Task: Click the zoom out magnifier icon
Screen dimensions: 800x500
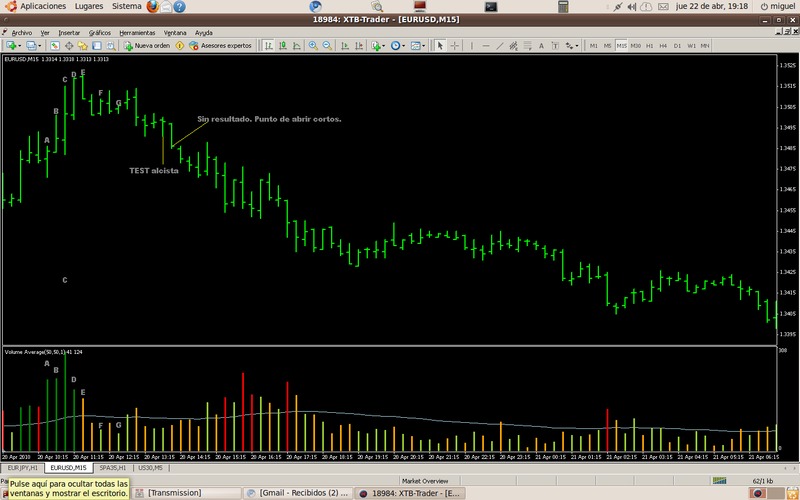Action: 327,46
